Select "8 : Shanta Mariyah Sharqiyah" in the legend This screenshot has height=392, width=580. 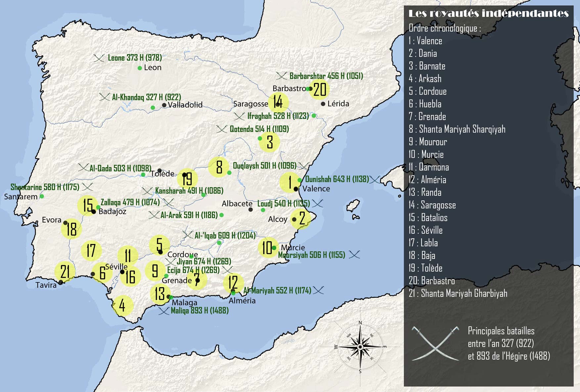(457, 129)
